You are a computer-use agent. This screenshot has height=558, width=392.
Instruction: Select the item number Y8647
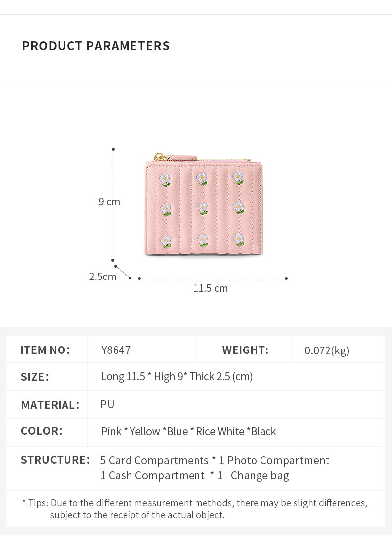pyautogui.click(x=116, y=350)
